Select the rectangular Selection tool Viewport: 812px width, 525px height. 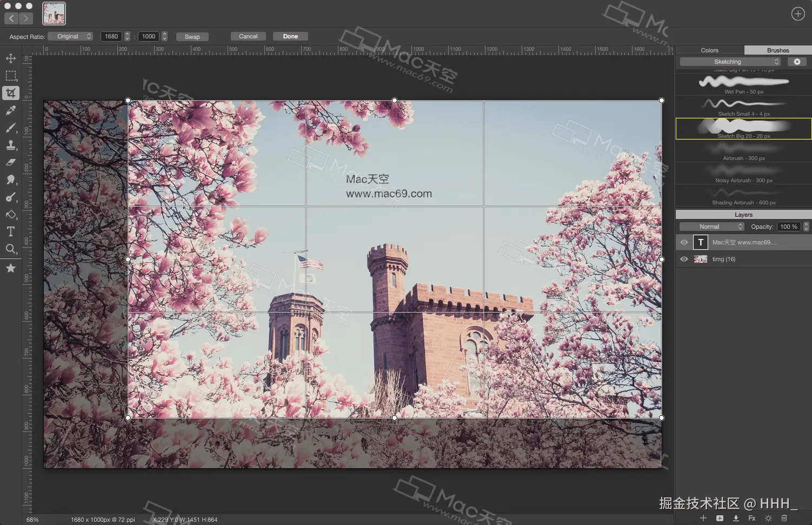(x=11, y=76)
